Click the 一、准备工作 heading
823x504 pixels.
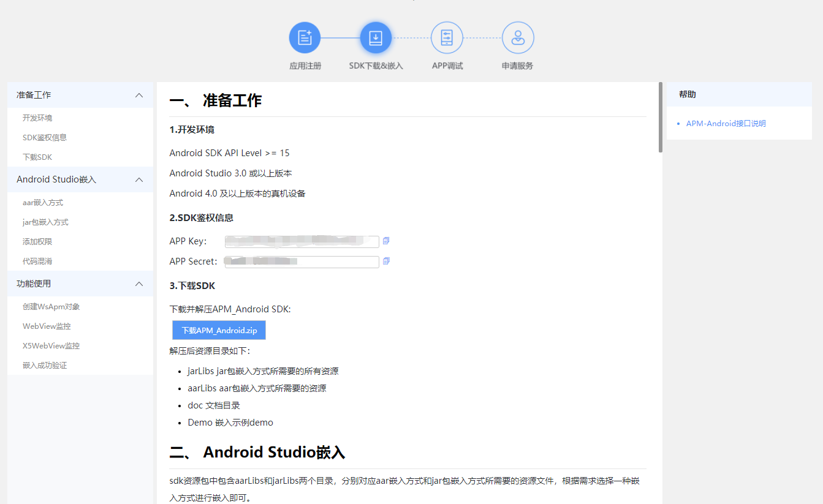click(216, 100)
